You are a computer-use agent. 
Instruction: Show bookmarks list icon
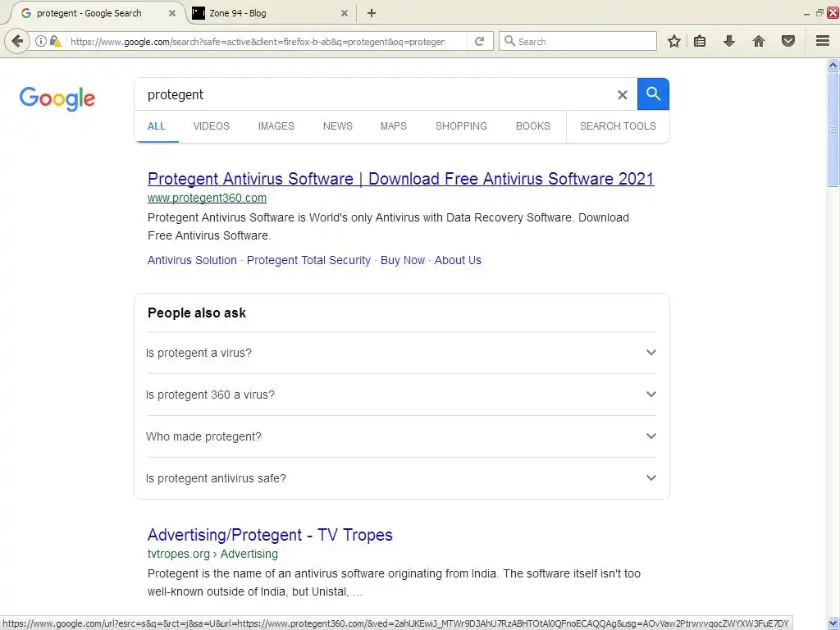click(x=700, y=41)
